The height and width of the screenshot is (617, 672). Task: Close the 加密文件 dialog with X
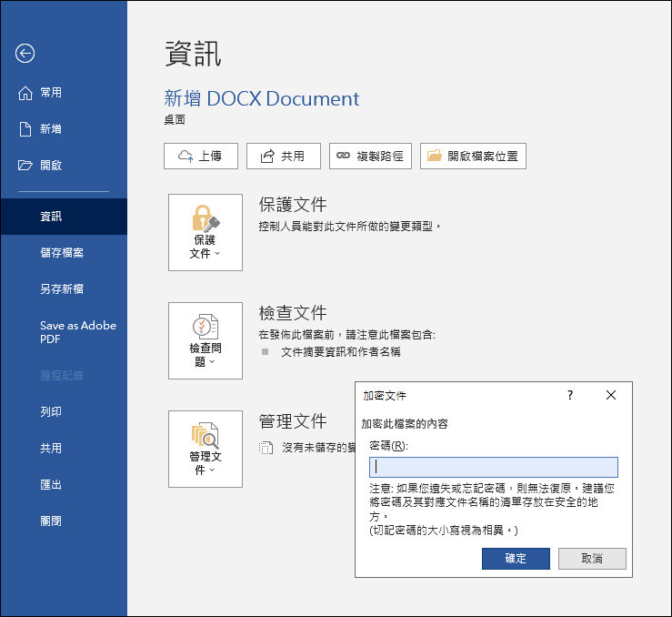pyautogui.click(x=611, y=395)
